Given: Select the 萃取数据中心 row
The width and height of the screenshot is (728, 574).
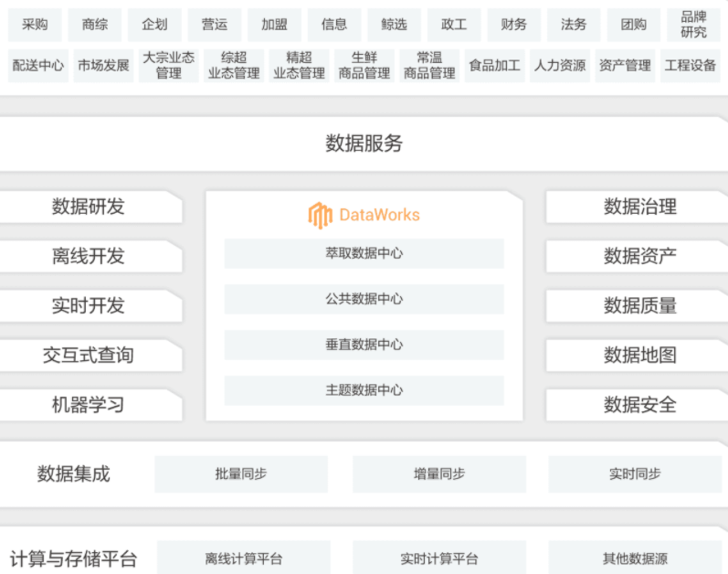Looking at the screenshot, I should coord(364,253).
